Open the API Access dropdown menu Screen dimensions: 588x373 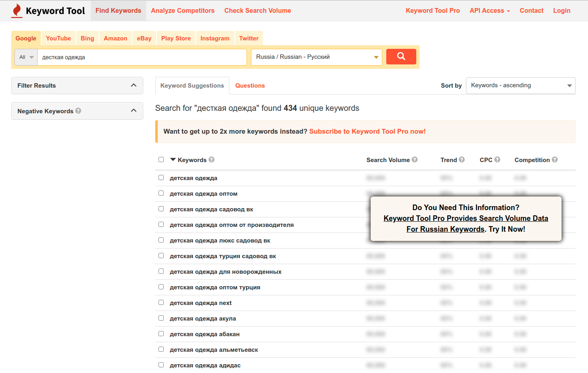[490, 11]
